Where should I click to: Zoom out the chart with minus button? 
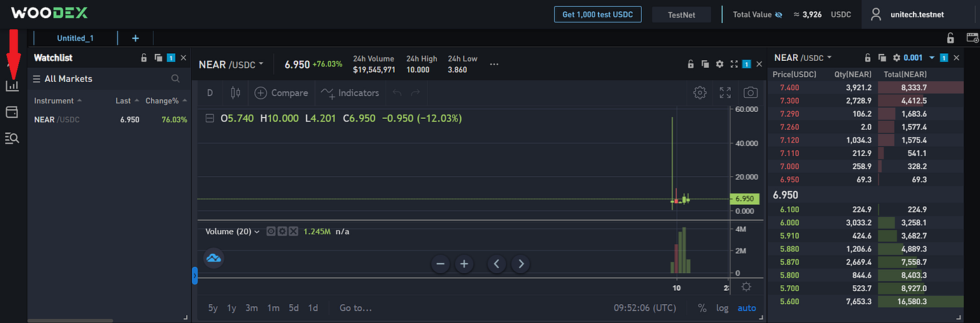click(x=440, y=264)
